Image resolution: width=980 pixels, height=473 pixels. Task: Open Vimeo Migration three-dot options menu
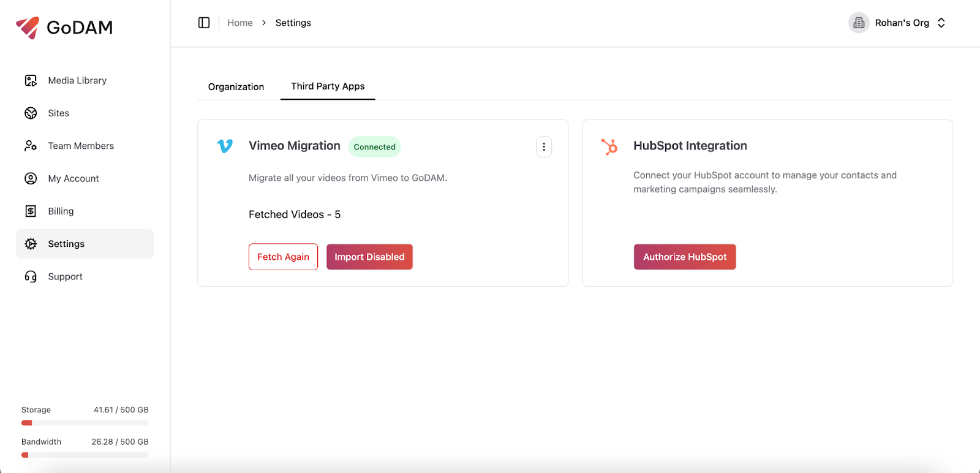tap(544, 147)
